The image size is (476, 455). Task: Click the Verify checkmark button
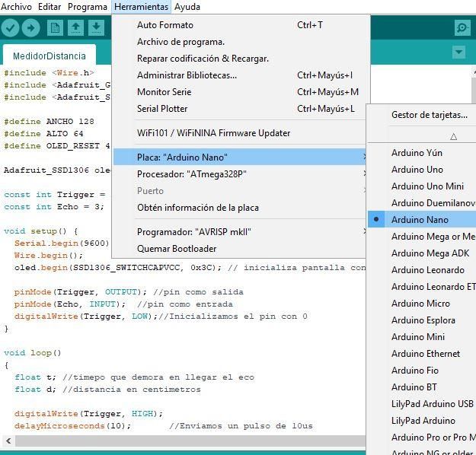[10, 28]
